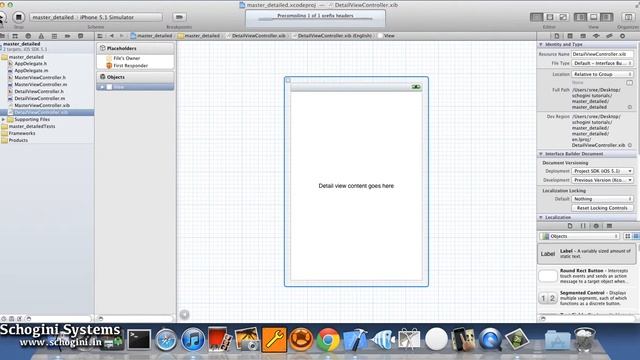
Task: Open the Localization Locking Default dropdown
Action: 602,199
